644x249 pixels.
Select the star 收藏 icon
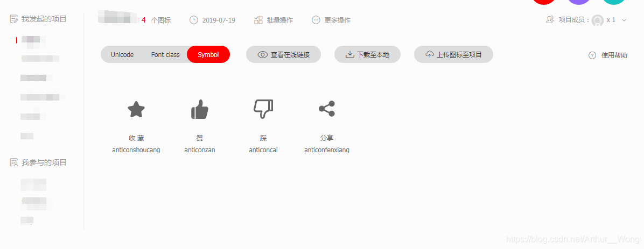point(136,110)
